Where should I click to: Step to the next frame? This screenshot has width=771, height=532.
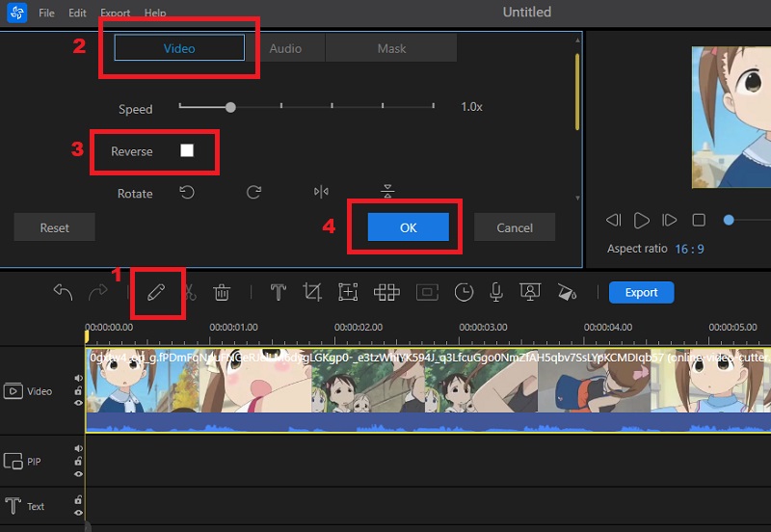tap(669, 220)
